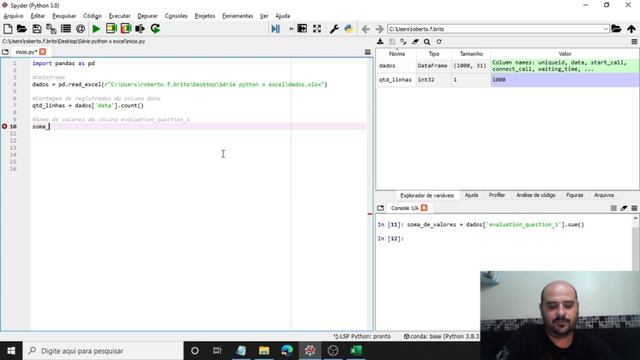This screenshot has height=360, width=640.
Task: Open File Explorer from the taskbar
Action: [264, 350]
